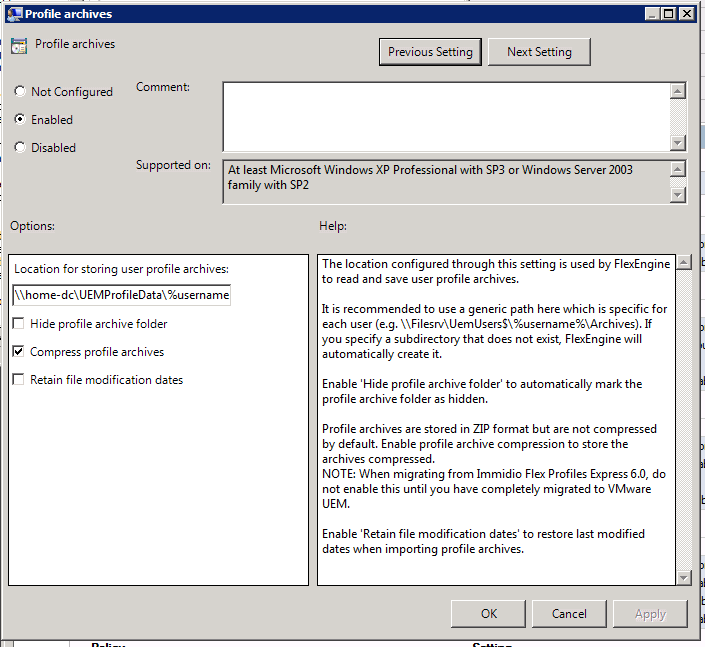Select the Disabled radio button
Viewport: 705px width, 647px height.
(x=20, y=148)
